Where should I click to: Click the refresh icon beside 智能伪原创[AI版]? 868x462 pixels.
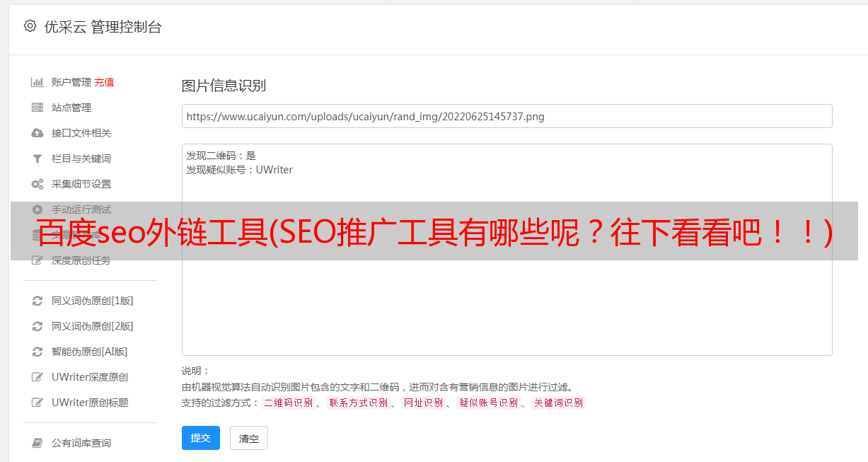pos(37,352)
